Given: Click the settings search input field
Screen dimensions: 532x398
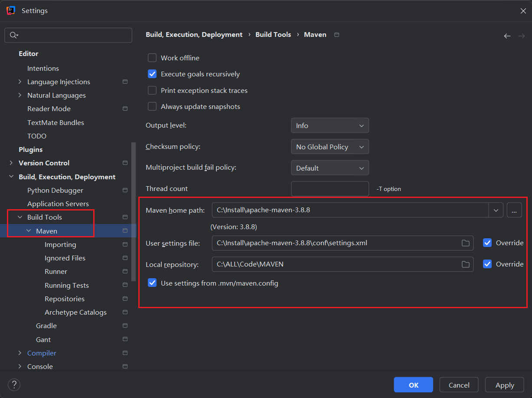Looking at the screenshot, I should [x=68, y=35].
